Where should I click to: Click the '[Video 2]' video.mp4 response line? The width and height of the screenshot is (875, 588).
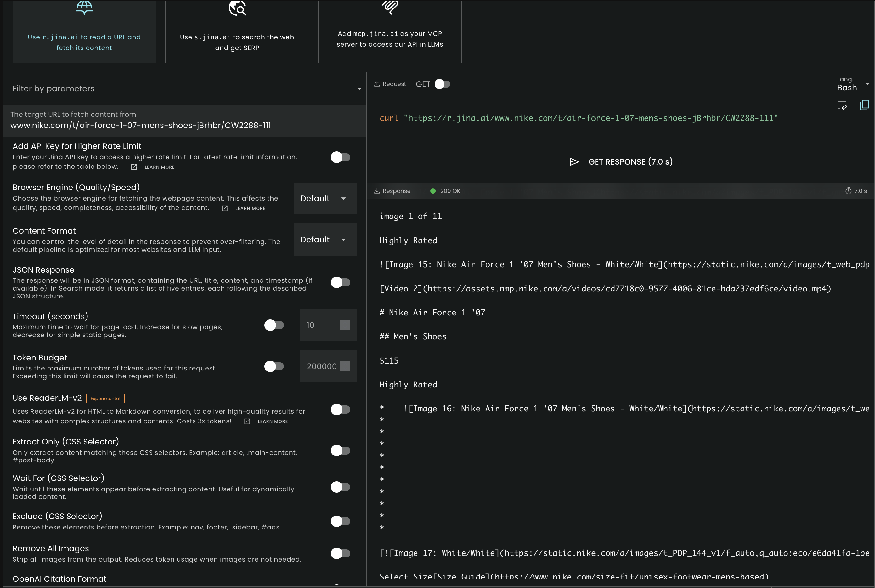point(605,289)
